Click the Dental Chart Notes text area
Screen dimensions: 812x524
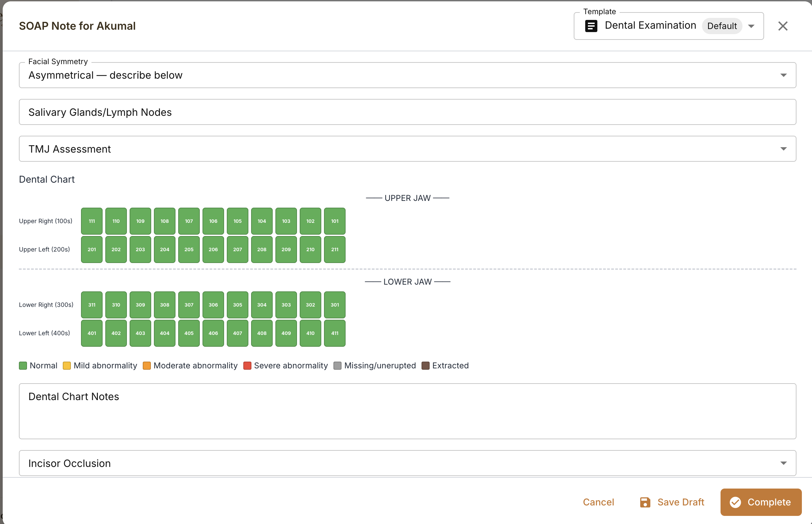coord(407,411)
